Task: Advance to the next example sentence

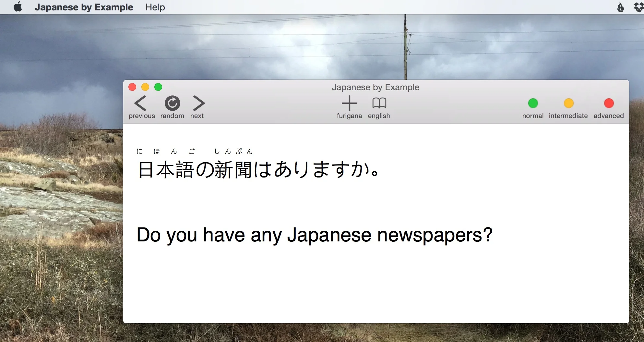Action: [x=198, y=107]
